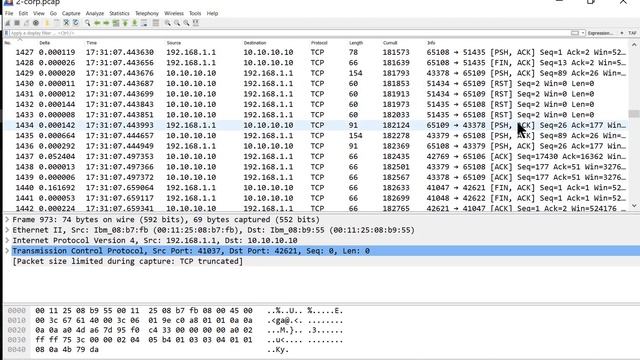Select highlighted packet 1434 row
Screen dimensions: 640x360
(316, 125)
